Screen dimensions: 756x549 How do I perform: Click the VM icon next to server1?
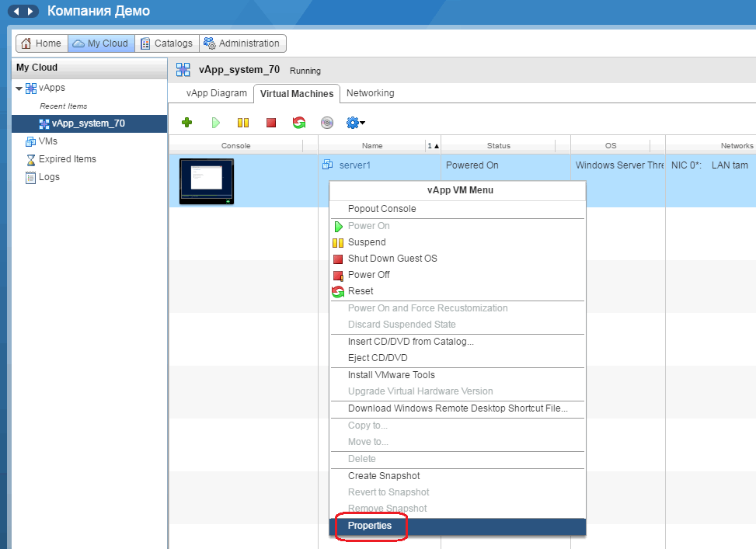327,165
